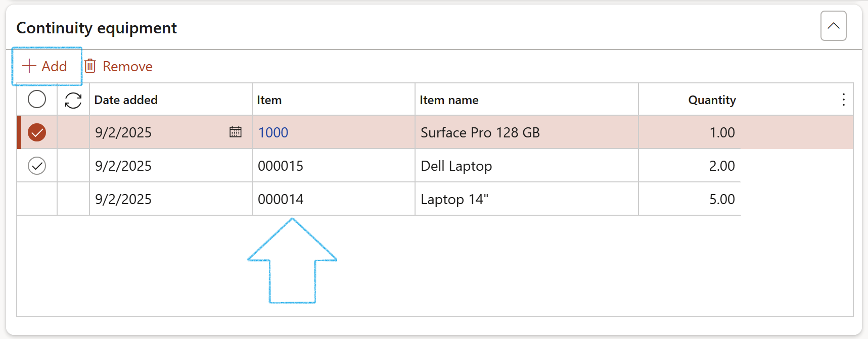Click the quantity 5.00 cell
Screen dimensions: 868x339
click(x=721, y=199)
